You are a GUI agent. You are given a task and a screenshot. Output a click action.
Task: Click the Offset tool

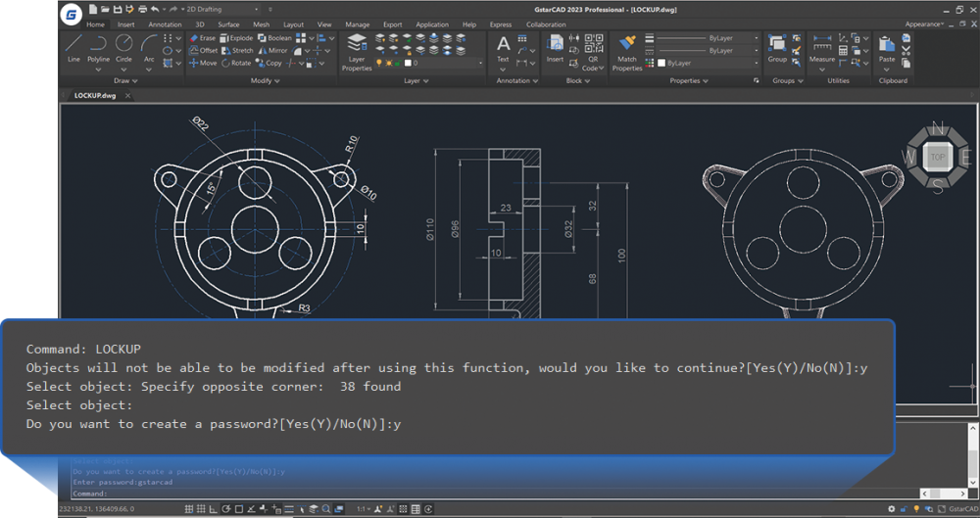(203, 51)
